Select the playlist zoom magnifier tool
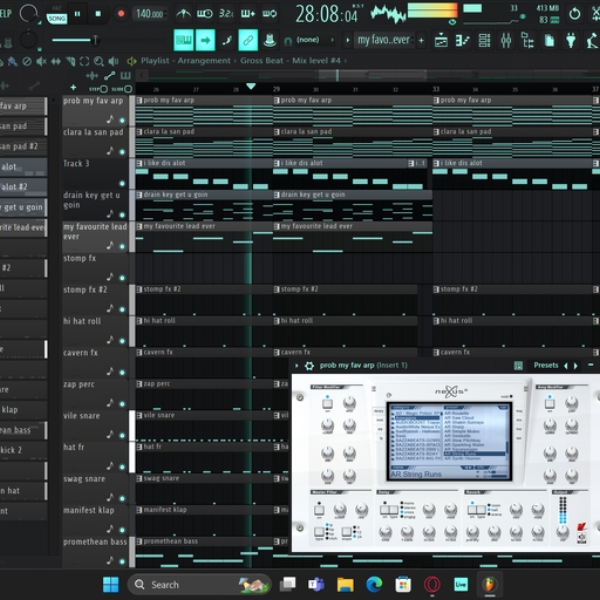Image resolution: width=600 pixels, height=600 pixels. pos(99,61)
